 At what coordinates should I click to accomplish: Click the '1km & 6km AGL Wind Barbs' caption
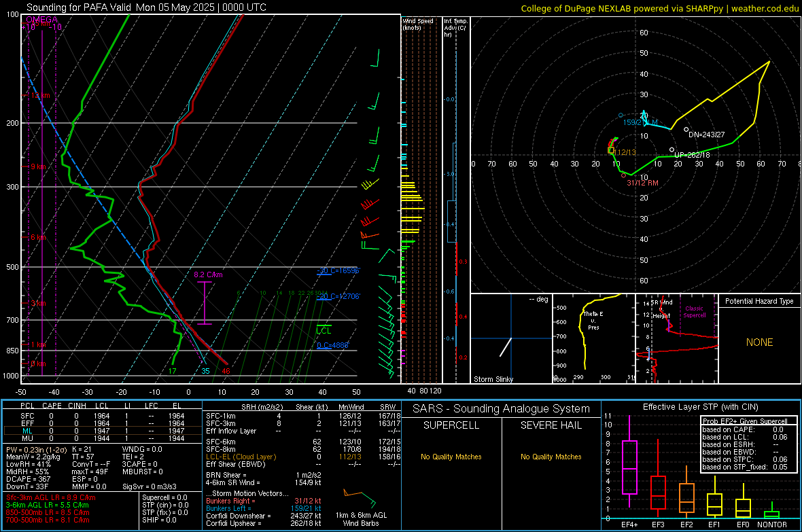tap(361, 519)
